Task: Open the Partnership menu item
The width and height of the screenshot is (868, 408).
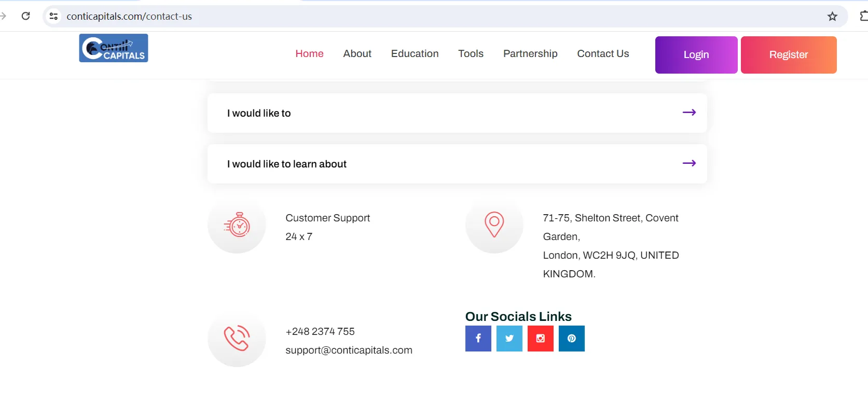Action: 530,53
